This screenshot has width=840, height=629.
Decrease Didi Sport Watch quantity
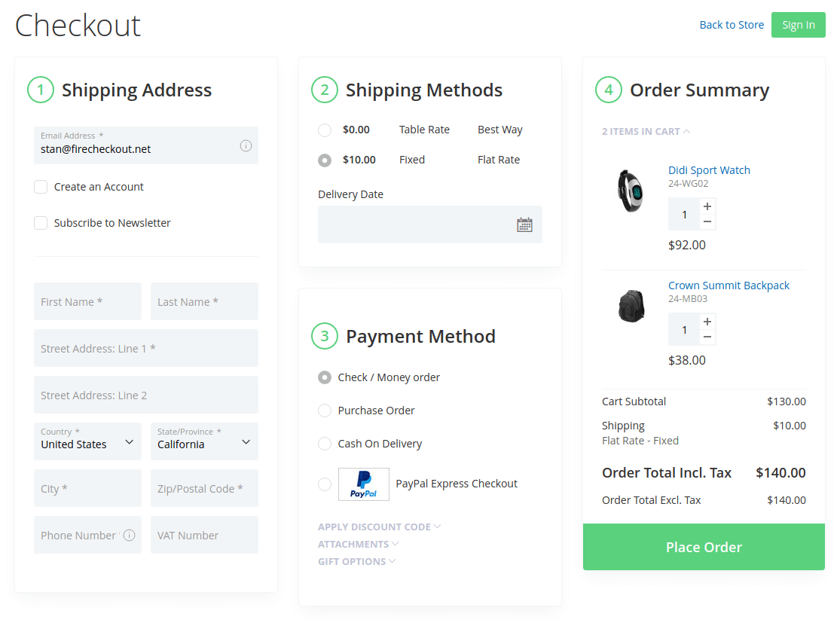pos(707,222)
